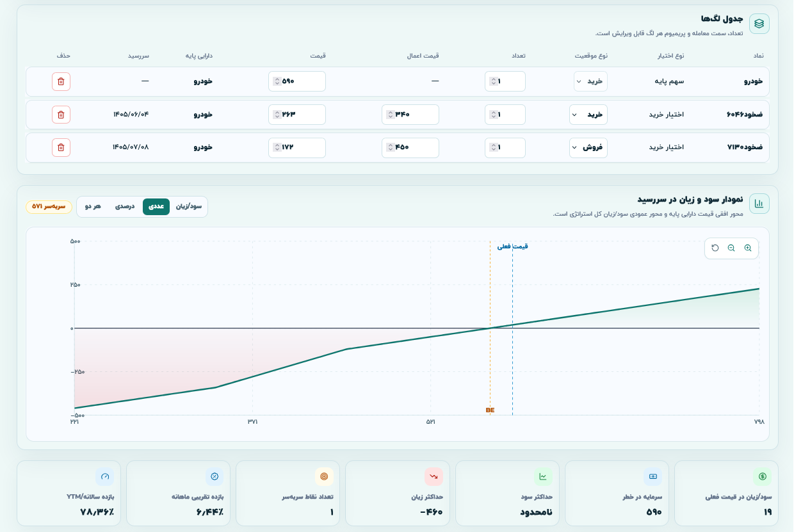
Task: Edit the ۴۵۰ strike price field
Action: click(410, 147)
